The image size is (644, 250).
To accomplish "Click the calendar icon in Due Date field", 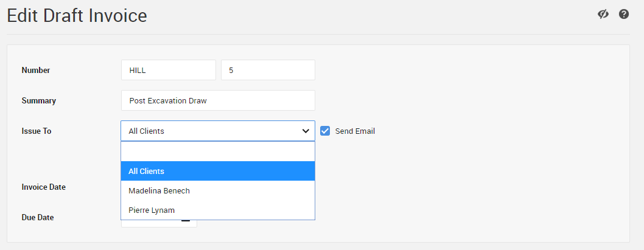I will point(186,222).
